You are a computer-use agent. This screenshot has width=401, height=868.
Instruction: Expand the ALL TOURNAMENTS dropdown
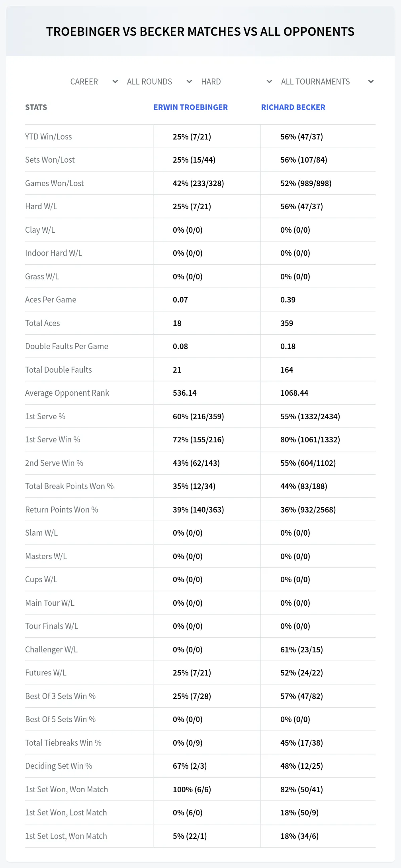point(327,82)
